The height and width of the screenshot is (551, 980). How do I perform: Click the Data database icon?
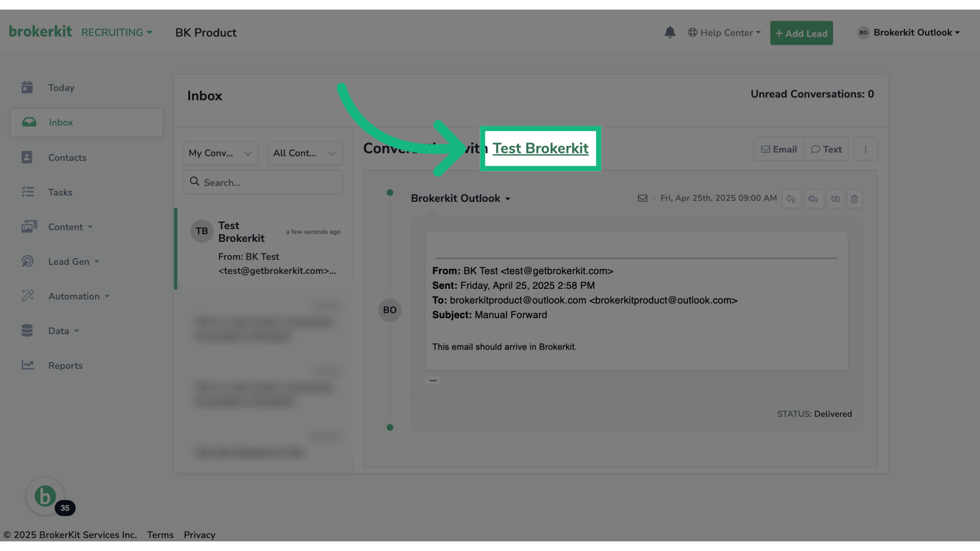tap(27, 331)
